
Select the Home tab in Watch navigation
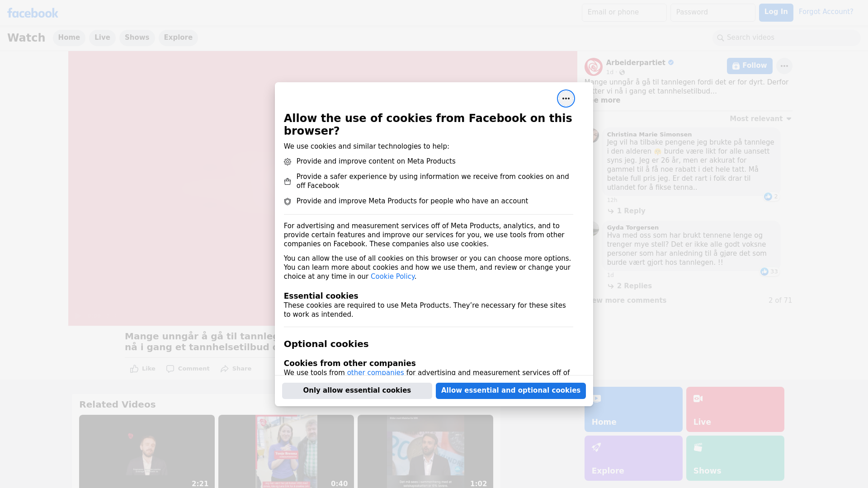click(69, 38)
